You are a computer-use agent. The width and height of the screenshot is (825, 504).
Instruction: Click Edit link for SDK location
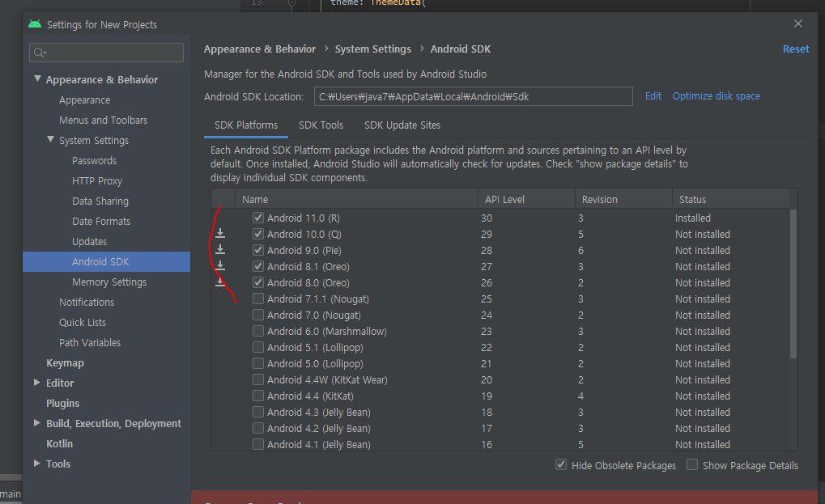coord(653,96)
